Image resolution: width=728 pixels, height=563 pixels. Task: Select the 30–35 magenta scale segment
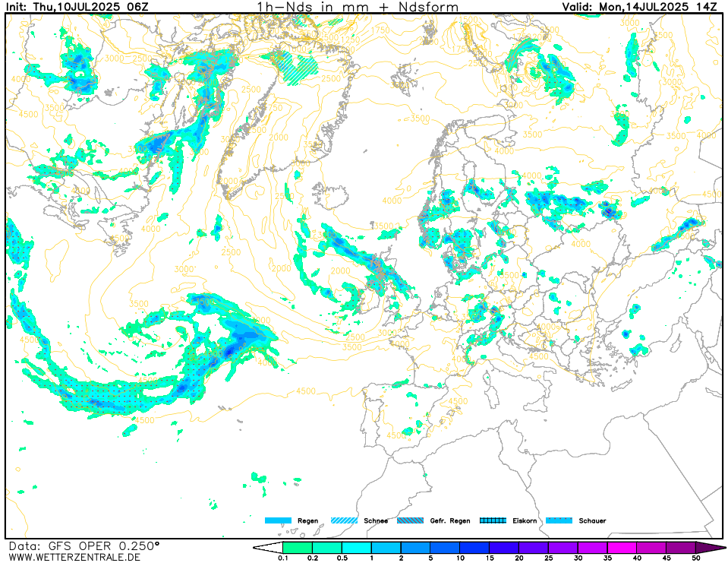click(593, 548)
